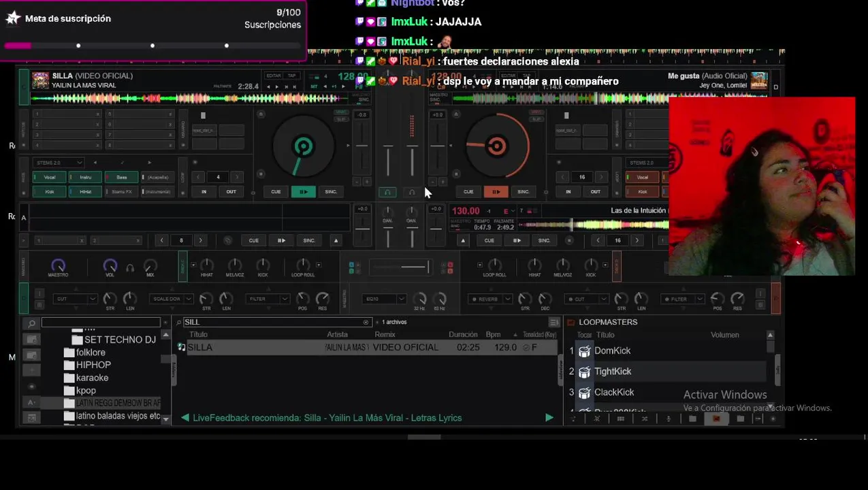
Task: Toggle the left deck Kick stem pad
Action: [x=49, y=192]
